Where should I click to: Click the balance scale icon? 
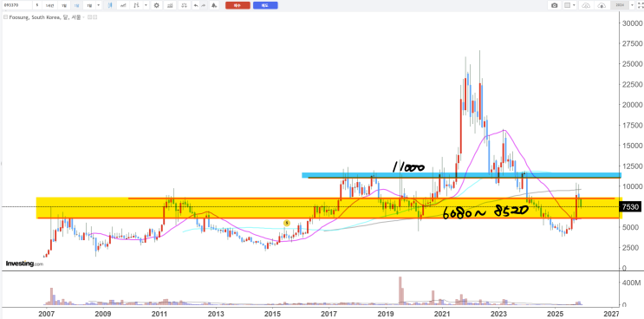click(x=184, y=5)
